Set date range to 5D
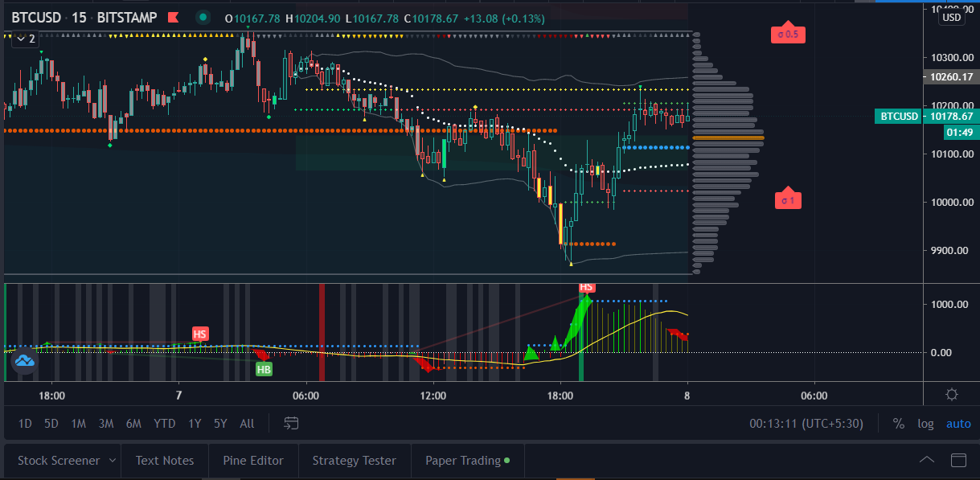The image size is (980, 480). [51, 424]
